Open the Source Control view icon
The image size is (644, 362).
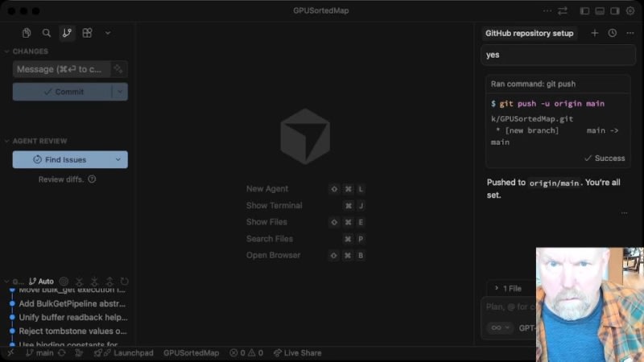click(x=66, y=33)
